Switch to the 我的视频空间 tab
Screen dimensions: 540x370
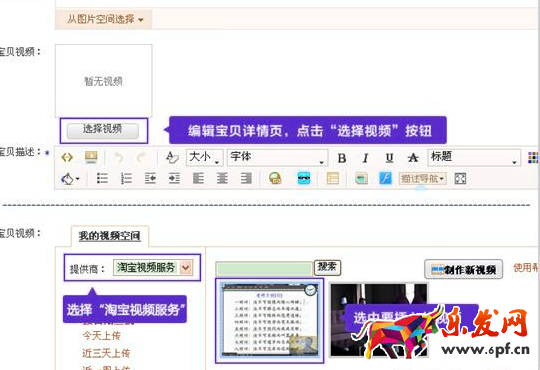(x=110, y=236)
